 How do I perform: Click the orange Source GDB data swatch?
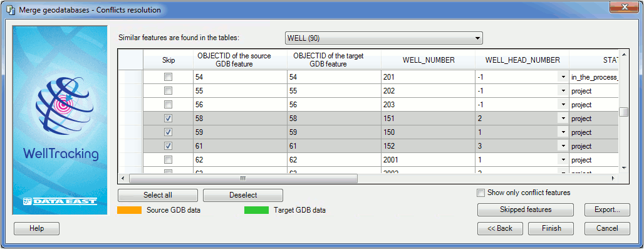pos(130,210)
